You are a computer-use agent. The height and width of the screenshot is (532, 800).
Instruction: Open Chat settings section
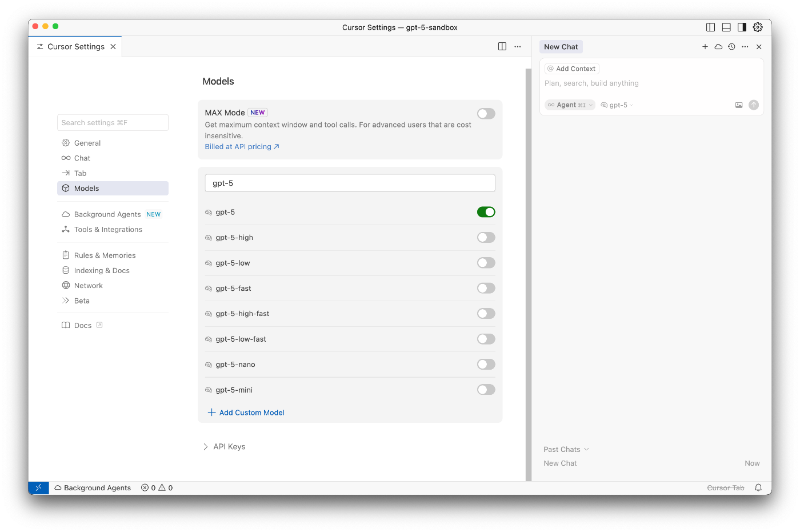[x=113, y=158]
